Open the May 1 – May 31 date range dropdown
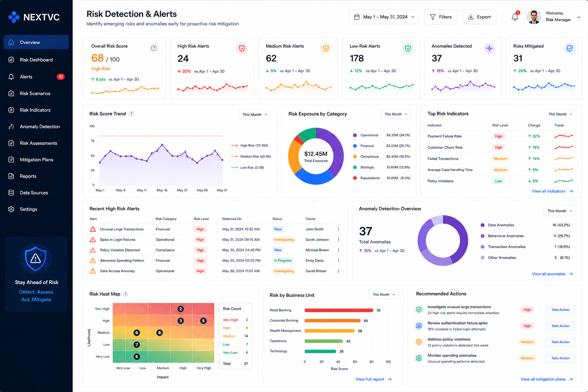588x392 pixels. [x=384, y=17]
